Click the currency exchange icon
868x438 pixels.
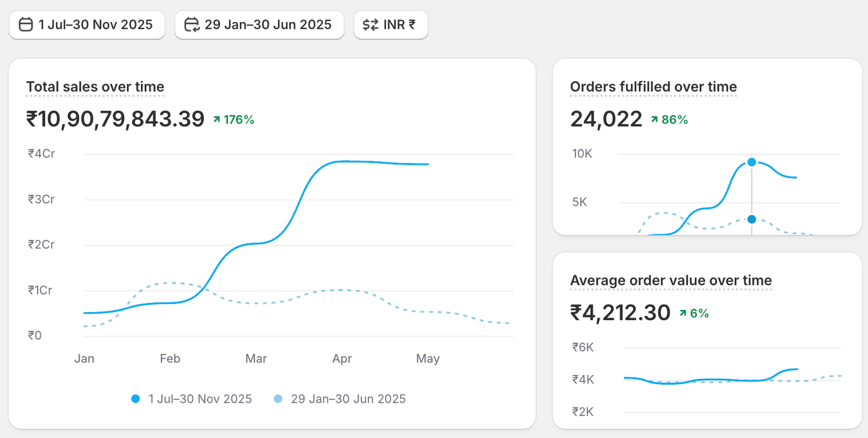coord(371,25)
